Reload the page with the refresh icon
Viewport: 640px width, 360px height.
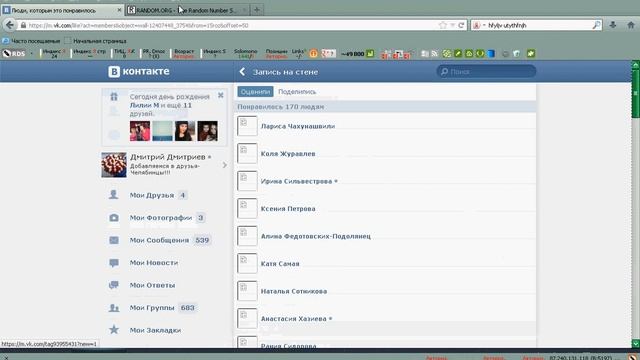coord(461,25)
